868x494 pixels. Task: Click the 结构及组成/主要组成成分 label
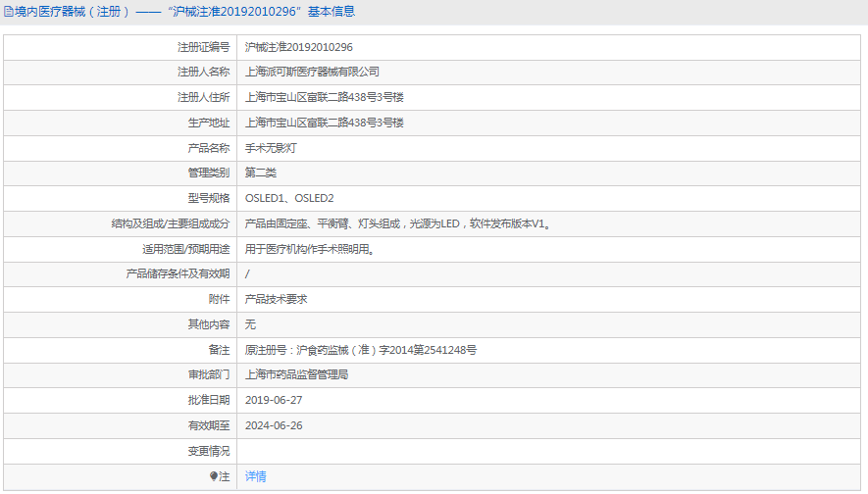tap(171, 224)
